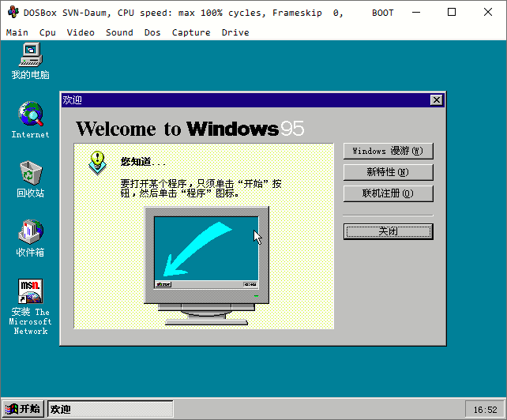Screen dimensions: 507x420
Task: Click the 联机注册(O) online registration button
Action: pyautogui.click(x=388, y=193)
